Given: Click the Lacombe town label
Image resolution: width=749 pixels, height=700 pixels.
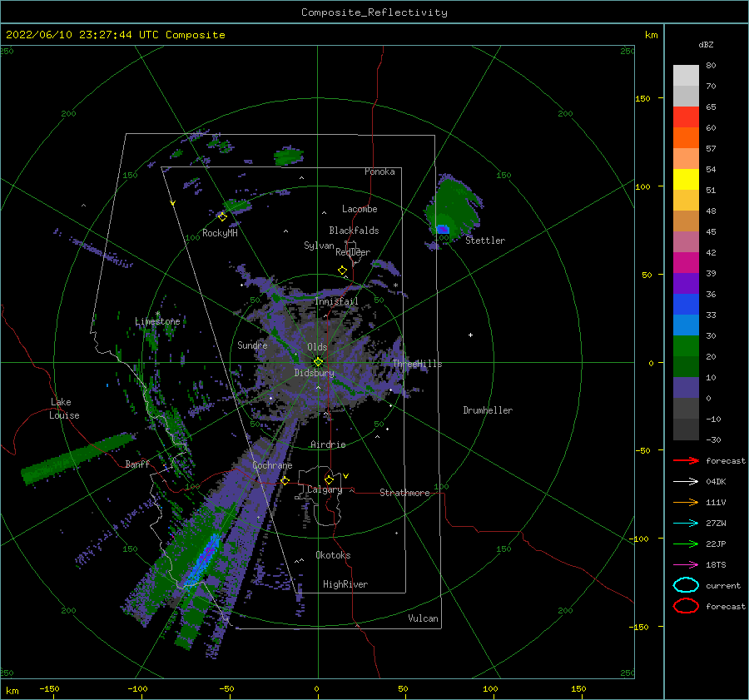Looking at the screenshot, I should 360,209.
